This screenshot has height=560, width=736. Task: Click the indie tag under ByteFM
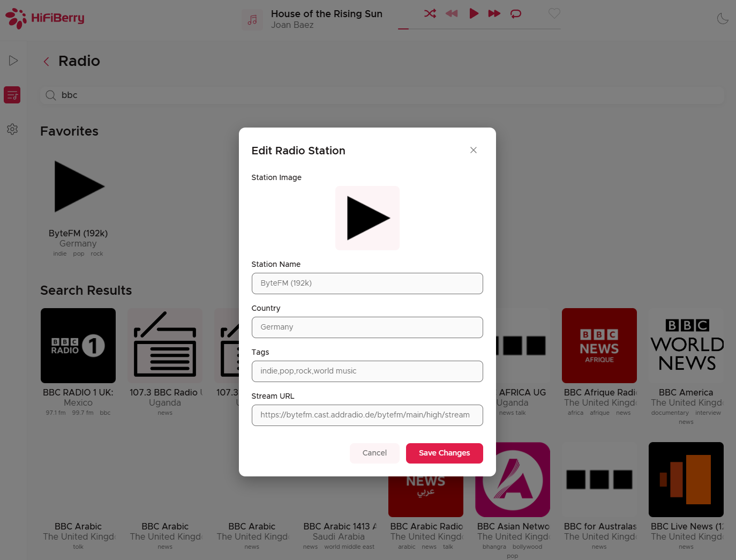coord(60,254)
